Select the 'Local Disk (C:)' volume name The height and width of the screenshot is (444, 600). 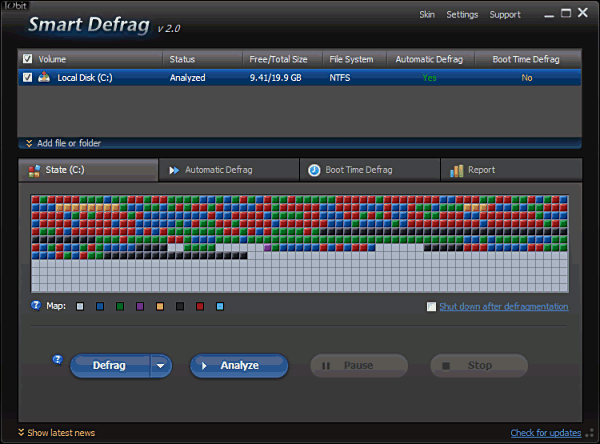[85, 78]
